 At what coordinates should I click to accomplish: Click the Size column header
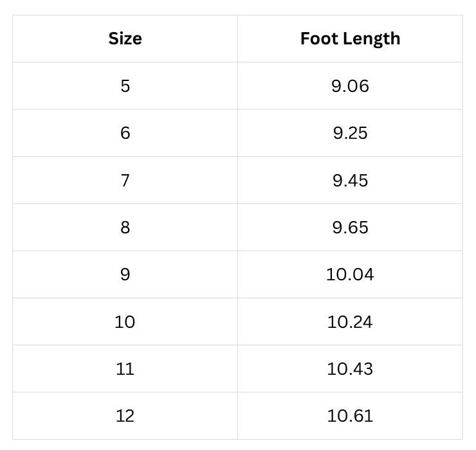pyautogui.click(x=125, y=39)
